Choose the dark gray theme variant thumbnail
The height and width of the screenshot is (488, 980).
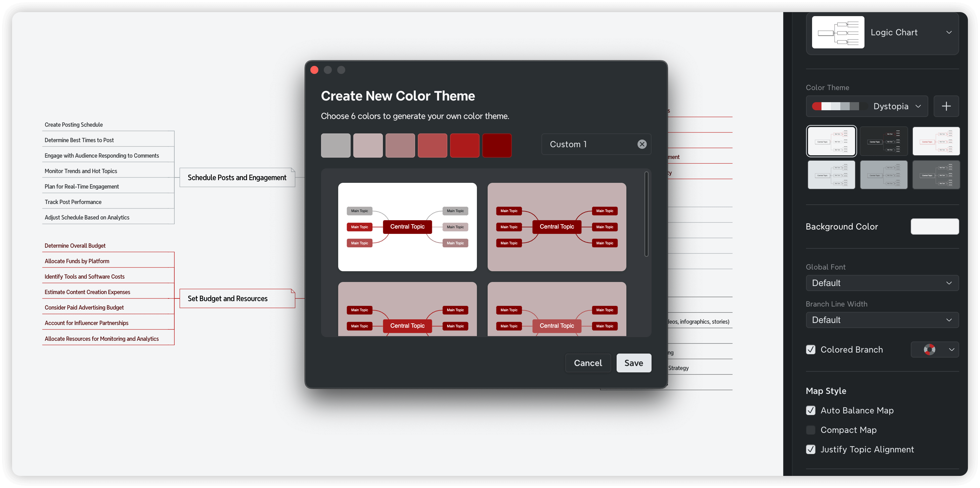pyautogui.click(x=936, y=175)
